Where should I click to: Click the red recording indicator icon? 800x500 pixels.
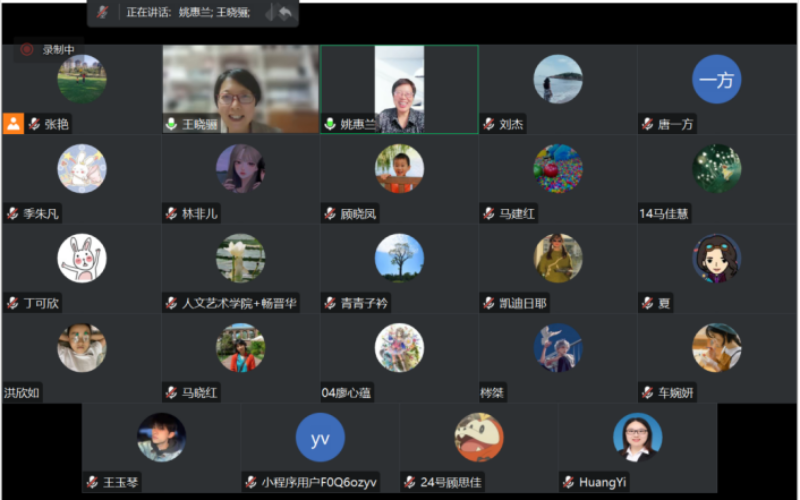(x=27, y=49)
